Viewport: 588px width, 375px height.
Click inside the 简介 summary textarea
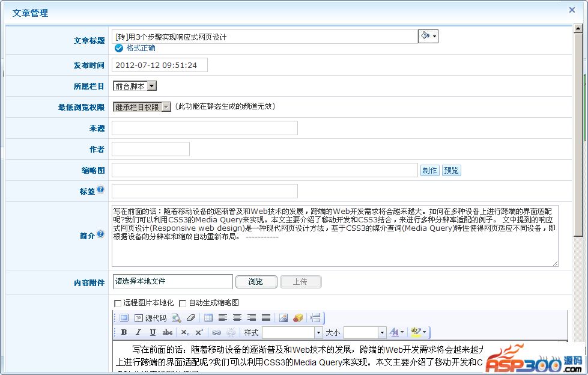[x=335, y=236]
